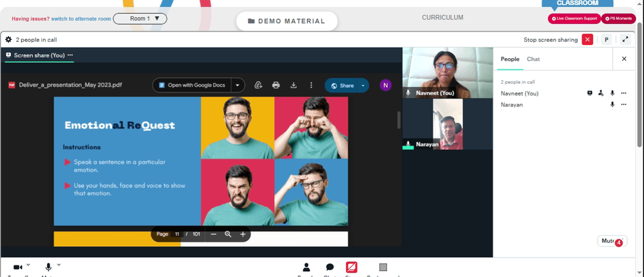Click Navneet (You) video tile
The height and width of the screenshot is (277, 644).
coord(448,73)
